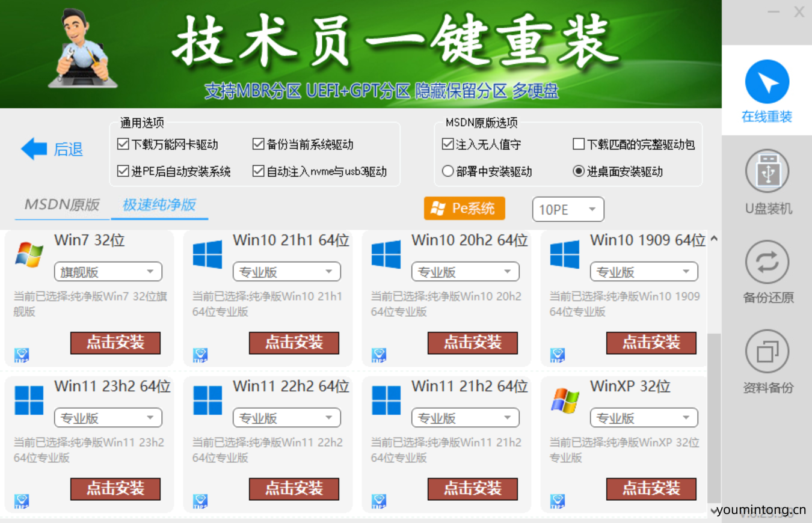Screen dimensions: 812x523
Task: Open edition dropdown for Win11 22h2
Action: [287, 418]
